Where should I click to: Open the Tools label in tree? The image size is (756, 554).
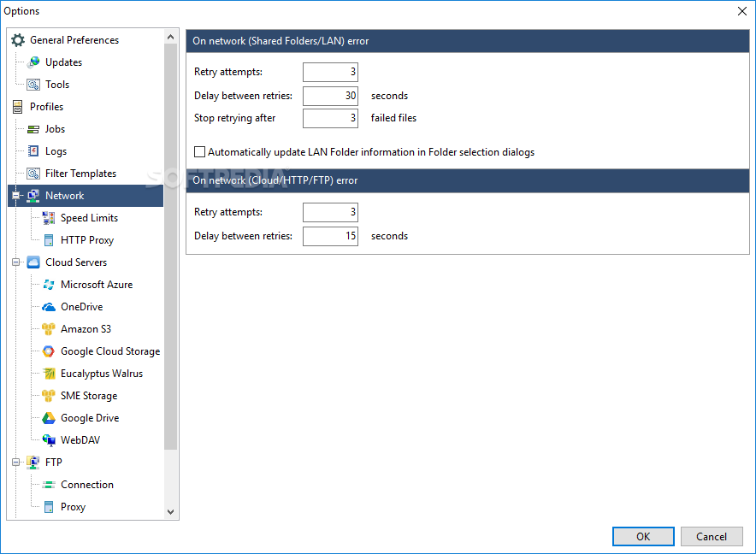pos(57,85)
